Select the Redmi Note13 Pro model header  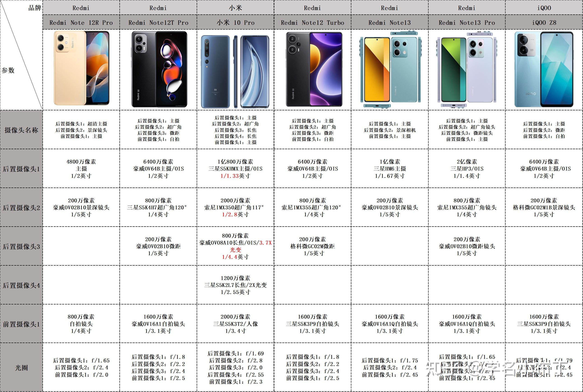click(467, 22)
